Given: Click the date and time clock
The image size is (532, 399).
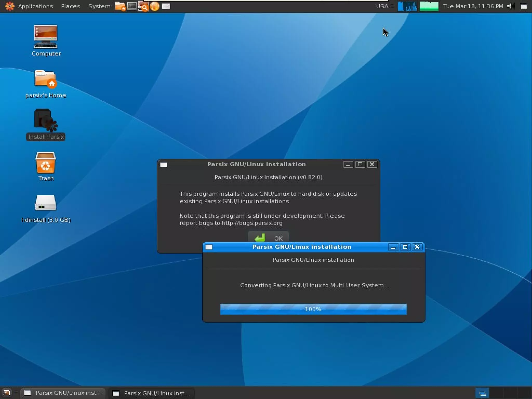Looking at the screenshot, I should point(473,6).
